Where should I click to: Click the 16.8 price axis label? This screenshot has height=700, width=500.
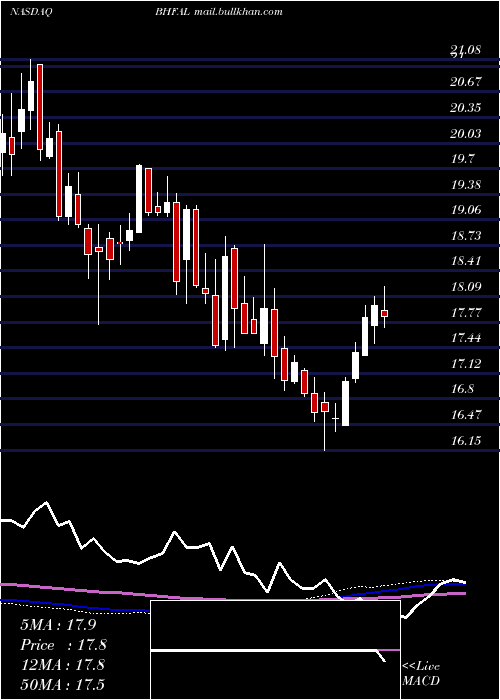[463, 389]
